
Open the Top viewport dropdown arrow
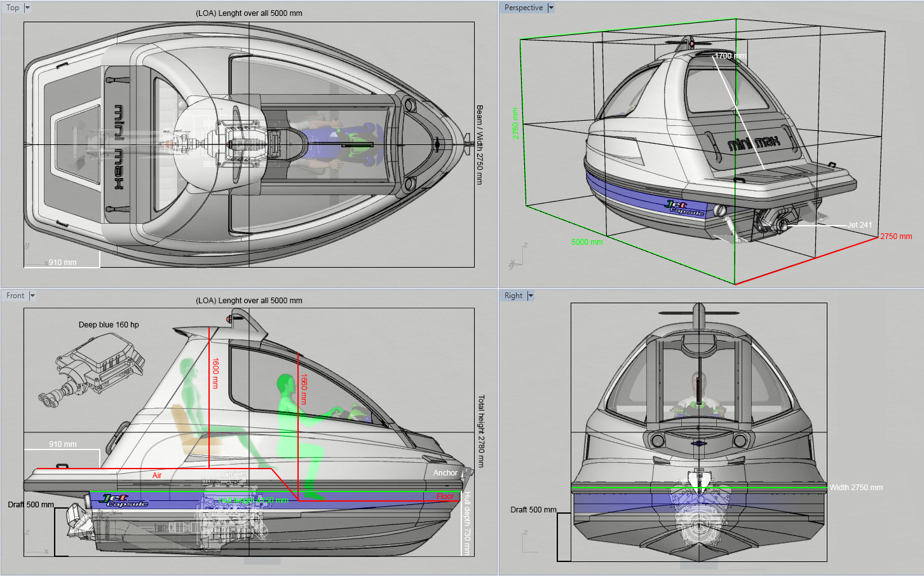click(27, 8)
